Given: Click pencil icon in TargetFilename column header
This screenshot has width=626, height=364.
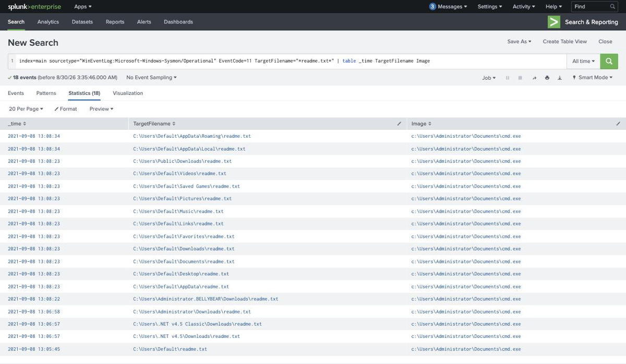Looking at the screenshot, I should 399,124.
